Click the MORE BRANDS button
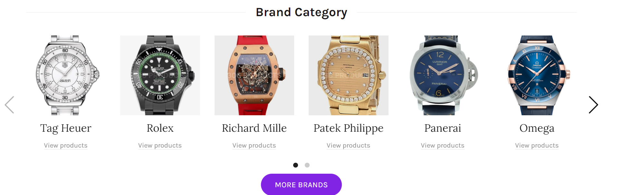Image resolution: width=644 pixels, height=195 pixels. [301, 185]
